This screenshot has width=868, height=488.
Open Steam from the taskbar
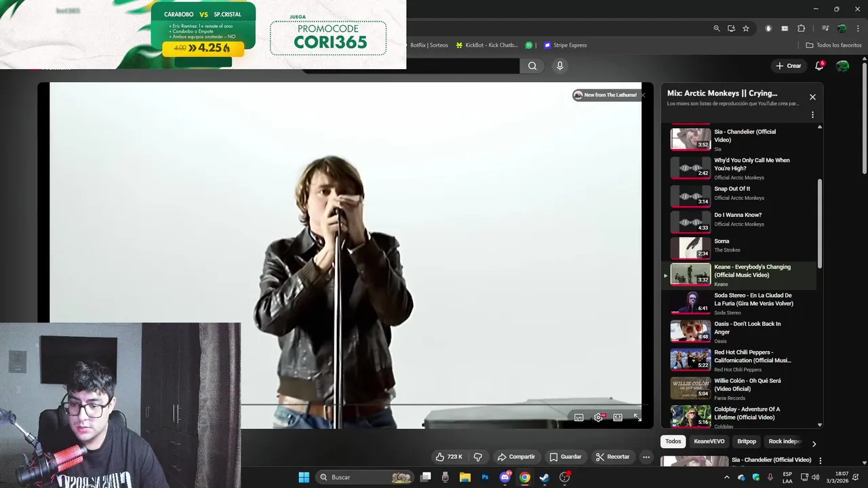[544, 477]
